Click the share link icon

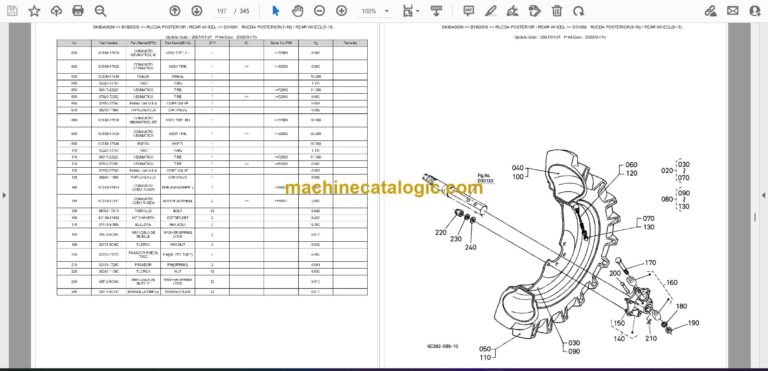(x=711, y=11)
